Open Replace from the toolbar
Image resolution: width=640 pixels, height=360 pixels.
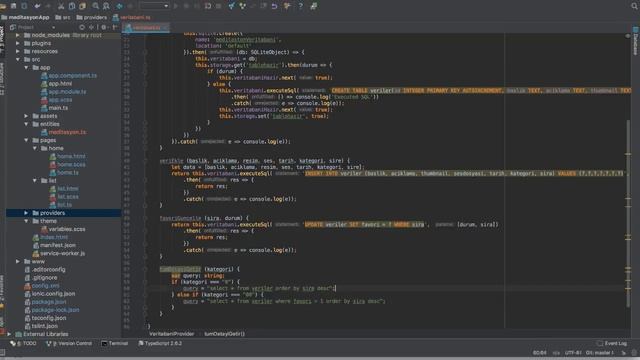coord(106,6)
